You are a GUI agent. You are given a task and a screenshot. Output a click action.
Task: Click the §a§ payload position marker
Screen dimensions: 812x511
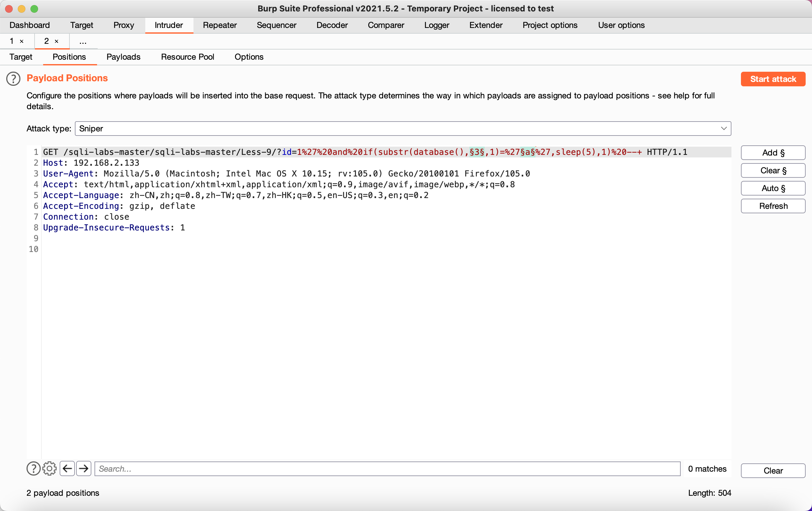pos(528,152)
